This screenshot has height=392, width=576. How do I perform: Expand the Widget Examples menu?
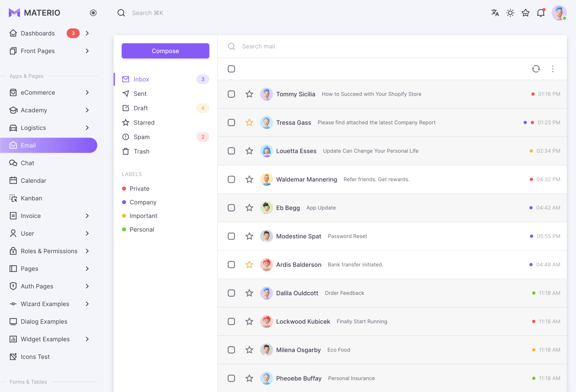point(48,339)
